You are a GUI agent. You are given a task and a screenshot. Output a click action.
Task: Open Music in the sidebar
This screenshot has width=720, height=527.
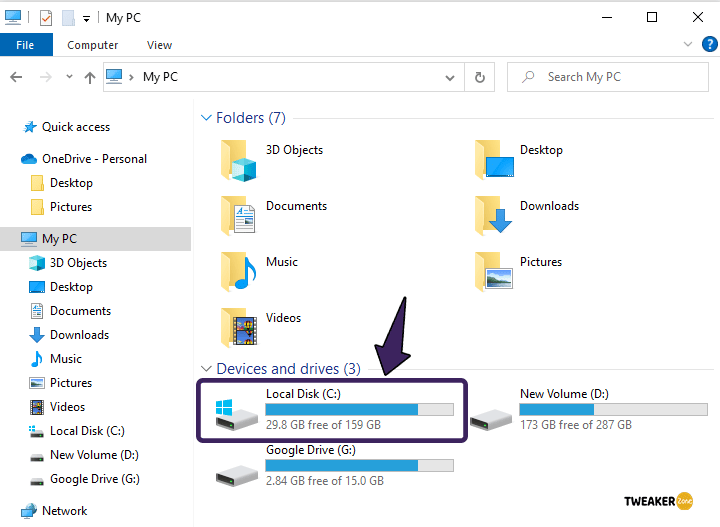tap(56, 359)
